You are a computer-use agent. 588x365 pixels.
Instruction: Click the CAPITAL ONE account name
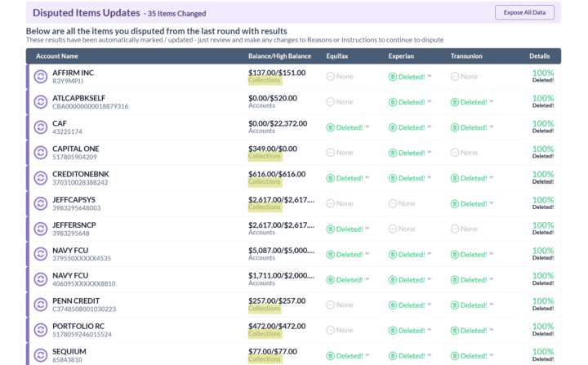[76, 149]
